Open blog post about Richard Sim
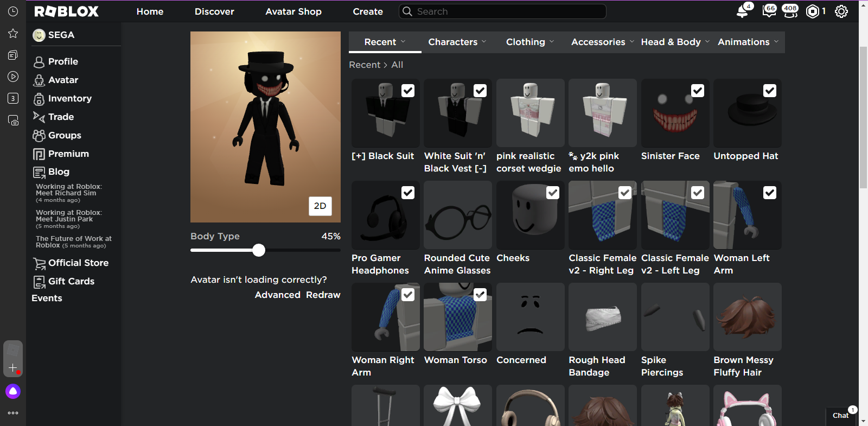 pos(69,193)
